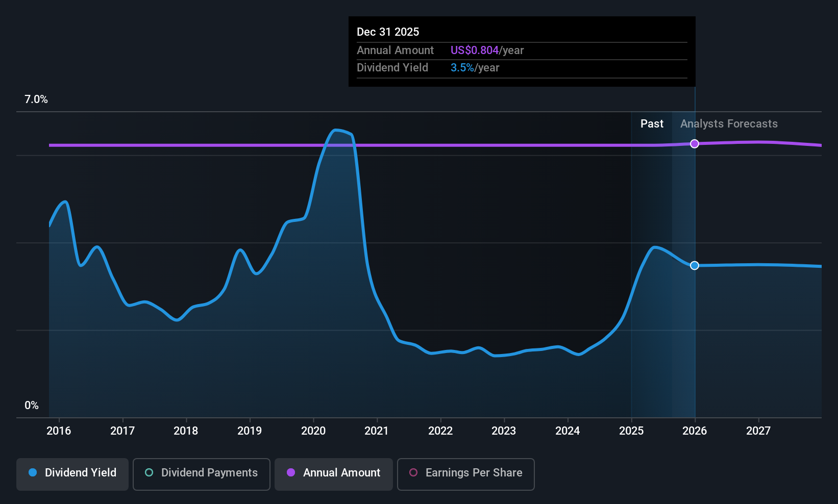This screenshot has width=838, height=504.
Task: Click the 2016 x-axis label
Action: 59,431
